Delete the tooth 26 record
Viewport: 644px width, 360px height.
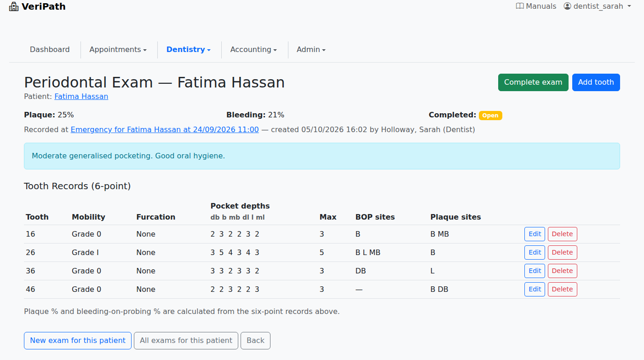(562, 252)
